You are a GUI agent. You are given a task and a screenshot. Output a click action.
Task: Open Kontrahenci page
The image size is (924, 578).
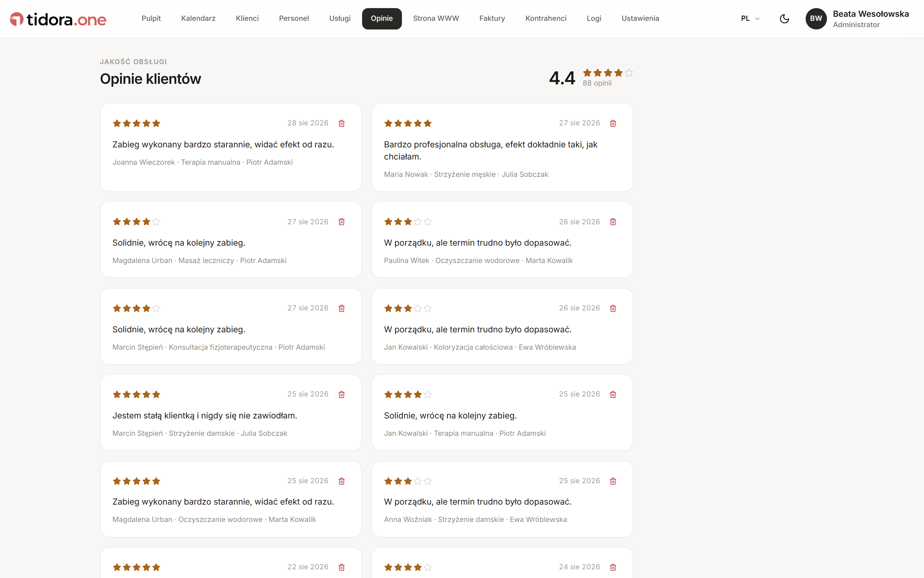(x=546, y=18)
